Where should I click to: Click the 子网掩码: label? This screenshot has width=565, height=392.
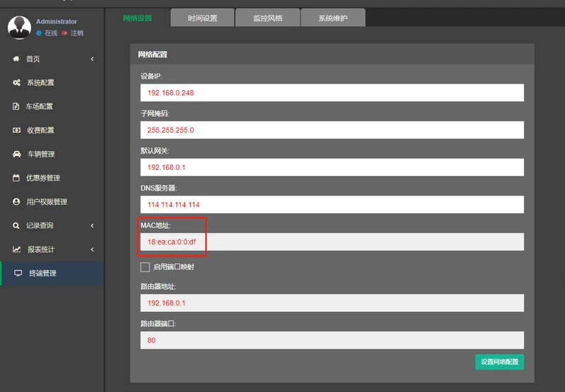155,113
